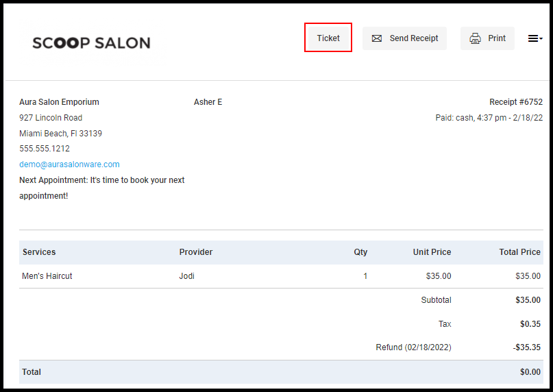Screen dimensions: 553x392
Task: Select the Aura Salon Emporium name
Action: click(59, 102)
